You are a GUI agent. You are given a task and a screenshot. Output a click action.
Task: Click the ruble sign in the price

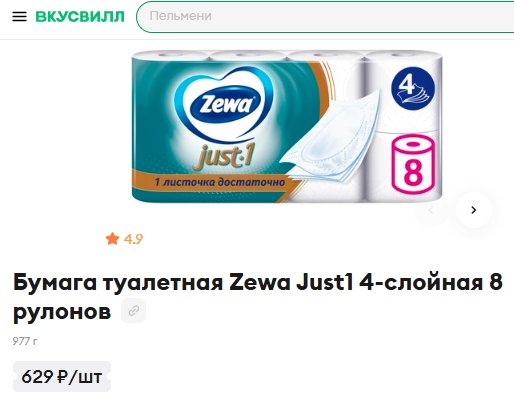(x=63, y=377)
